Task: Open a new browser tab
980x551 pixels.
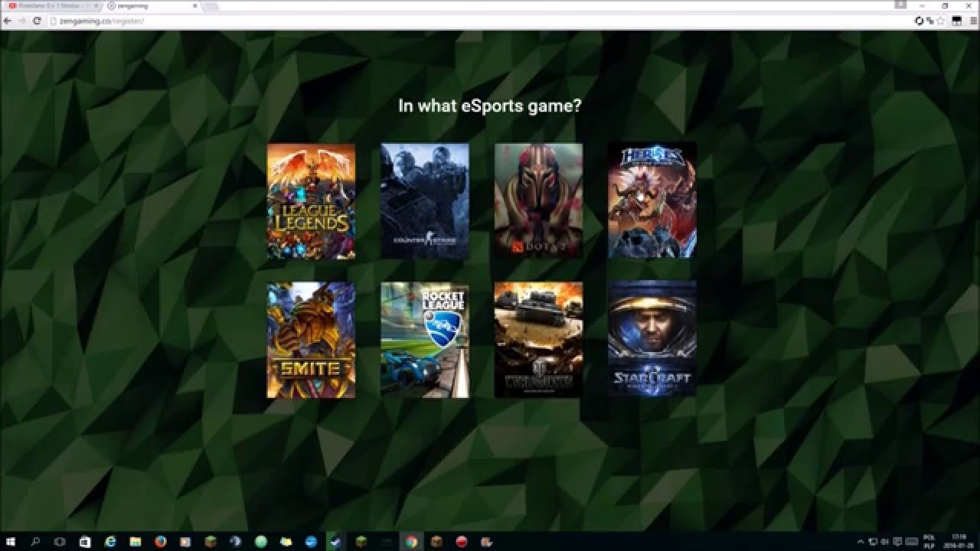Action: (x=210, y=5)
